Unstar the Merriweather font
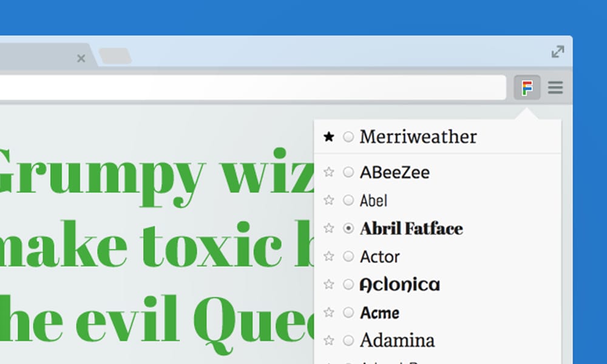Viewport: 607px width, 364px height. click(x=328, y=137)
